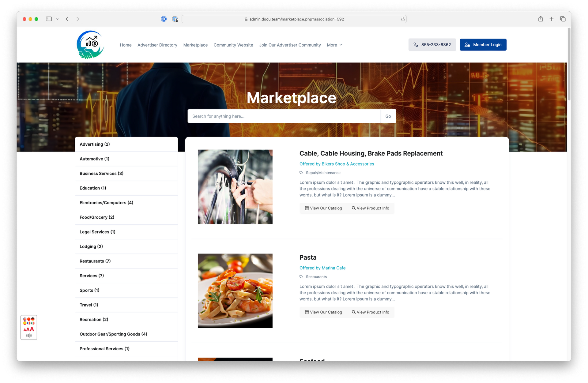Screen dimensions: 588x383
Task: Open the brake cable repair product image
Action: pyautogui.click(x=235, y=187)
